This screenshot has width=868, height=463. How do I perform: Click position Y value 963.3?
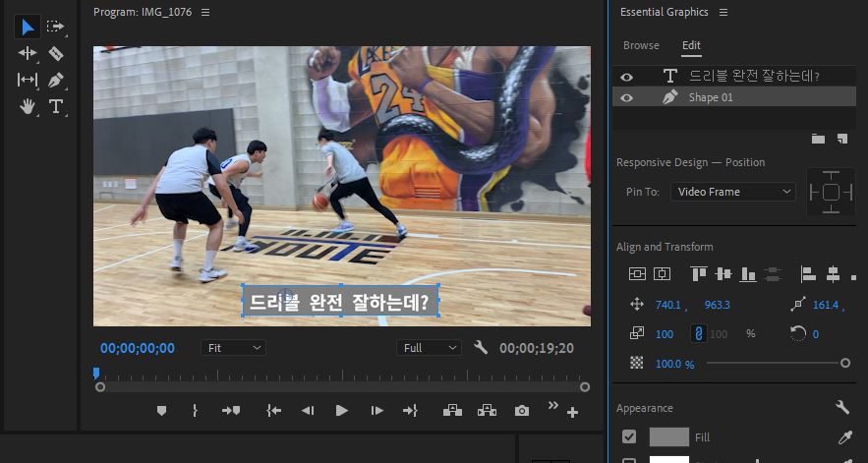click(717, 305)
